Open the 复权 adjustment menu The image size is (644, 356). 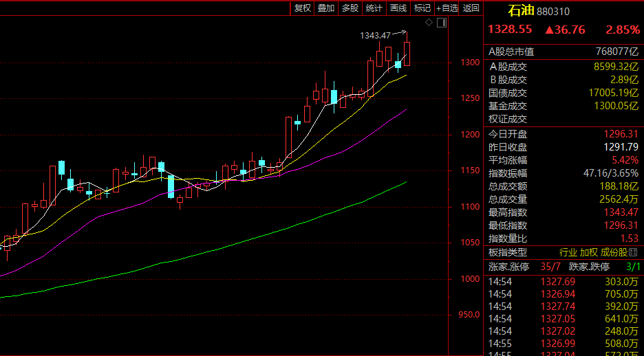point(303,8)
